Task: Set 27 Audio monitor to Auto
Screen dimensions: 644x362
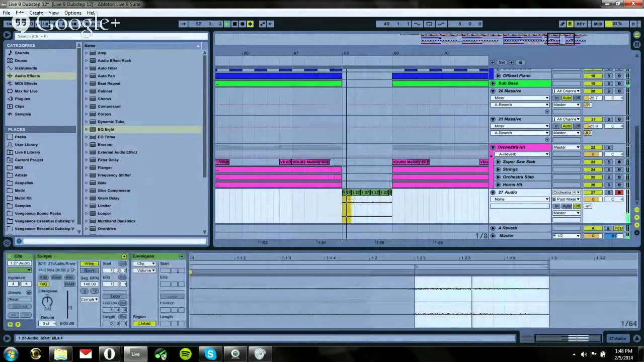Action: pyautogui.click(x=567, y=206)
